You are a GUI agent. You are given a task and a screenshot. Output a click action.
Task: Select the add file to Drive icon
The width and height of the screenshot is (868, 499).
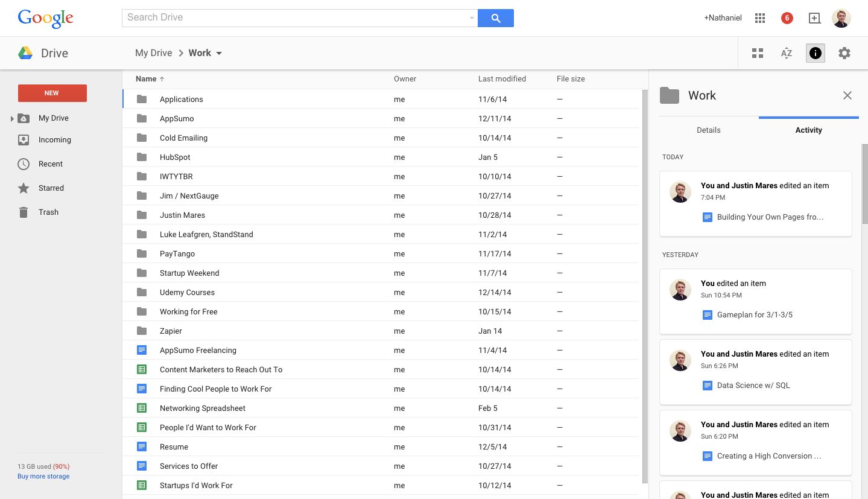click(x=814, y=17)
